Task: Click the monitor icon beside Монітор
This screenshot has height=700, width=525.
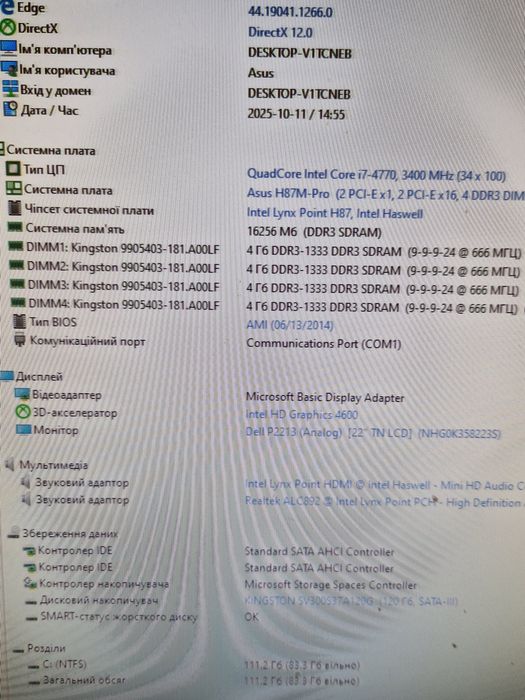Action: [23, 430]
